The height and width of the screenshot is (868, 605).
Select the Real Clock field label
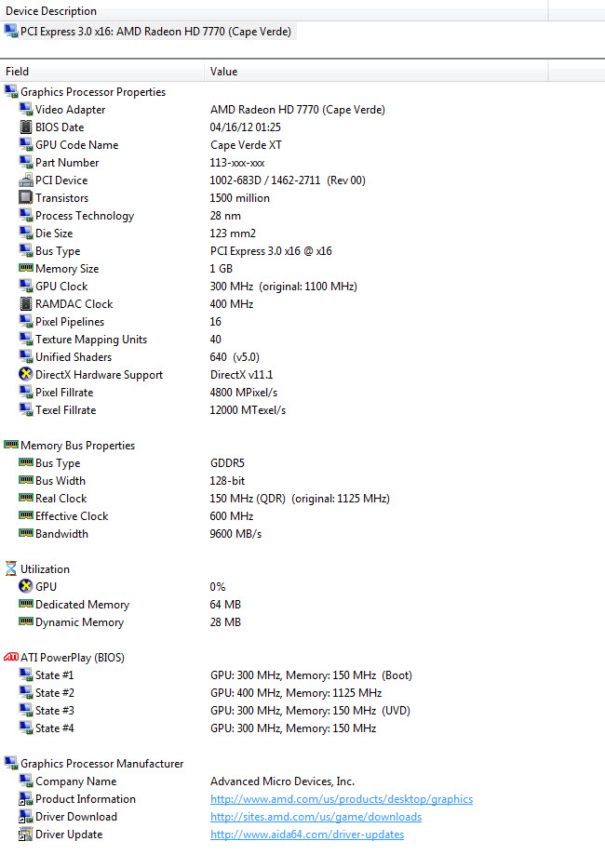pos(60,499)
